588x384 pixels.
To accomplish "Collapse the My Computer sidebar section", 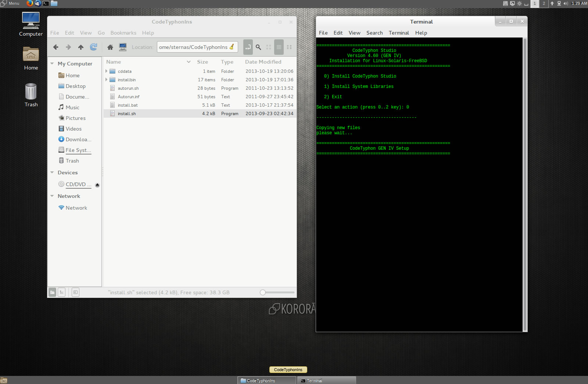I will (52, 64).
